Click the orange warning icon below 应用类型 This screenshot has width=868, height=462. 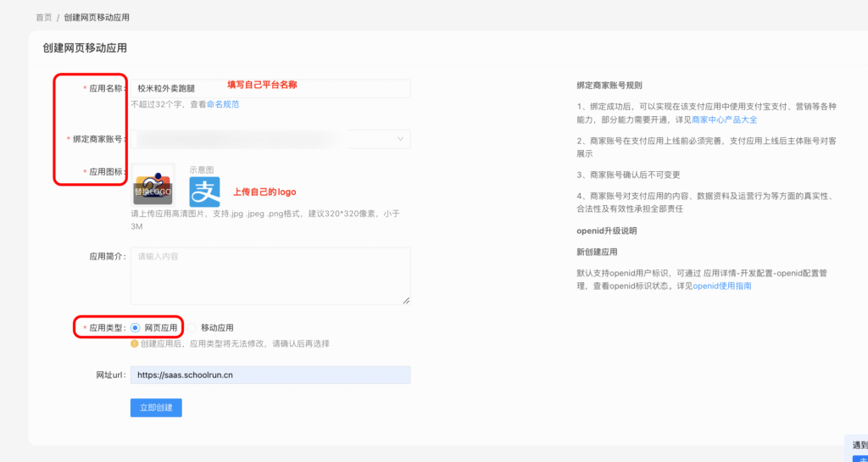coord(134,343)
